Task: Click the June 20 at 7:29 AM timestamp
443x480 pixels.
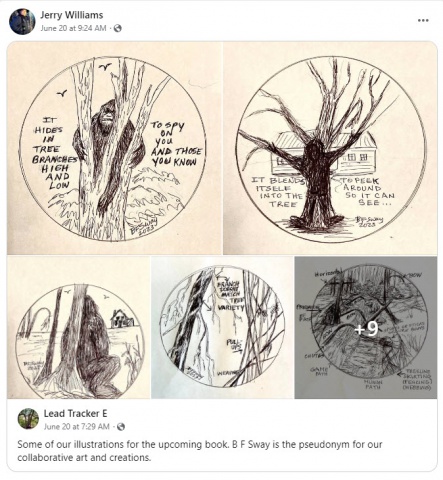Action: point(77,427)
